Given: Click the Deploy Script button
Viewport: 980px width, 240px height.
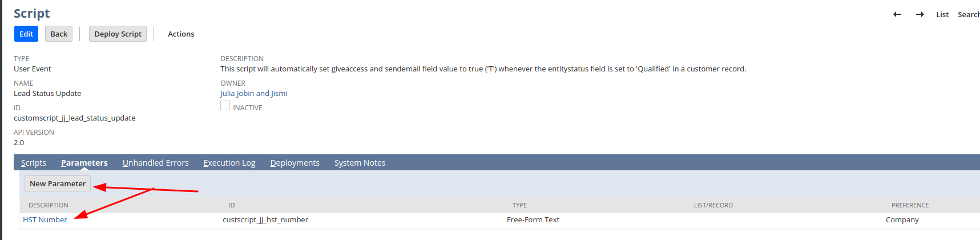Looking at the screenshot, I should [x=118, y=34].
